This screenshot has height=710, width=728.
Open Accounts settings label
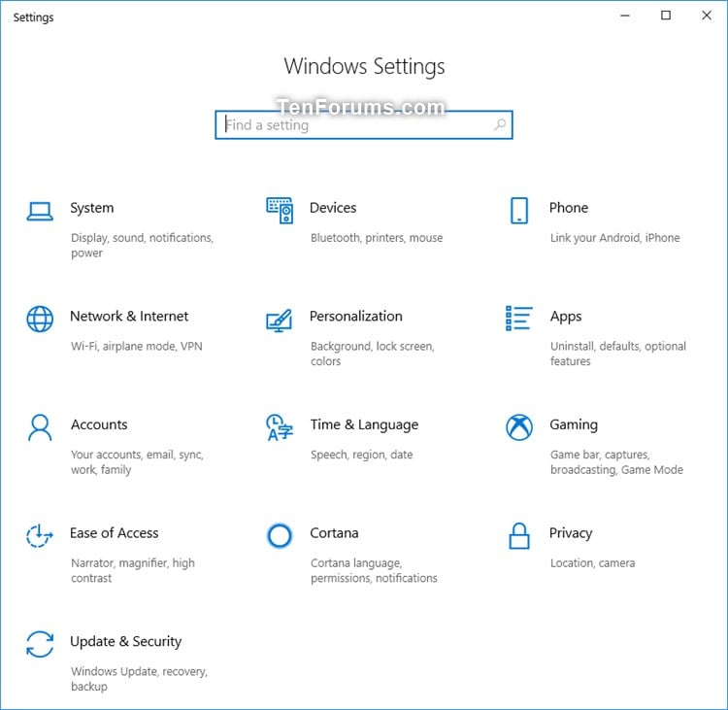pyautogui.click(x=99, y=424)
